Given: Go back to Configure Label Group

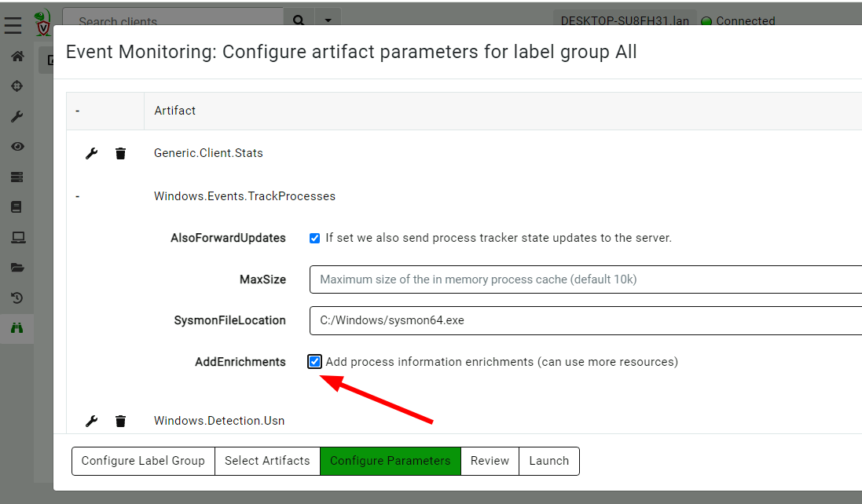Looking at the screenshot, I should [x=142, y=461].
